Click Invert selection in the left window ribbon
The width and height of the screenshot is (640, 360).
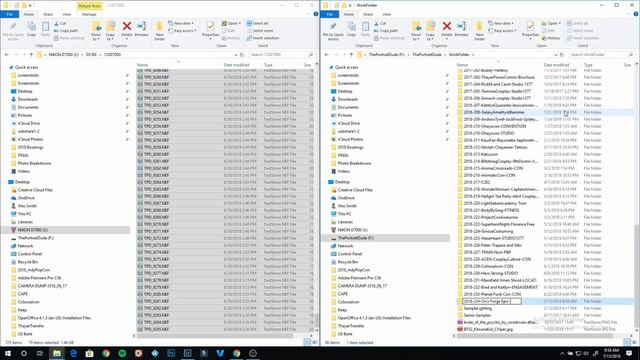263,38
